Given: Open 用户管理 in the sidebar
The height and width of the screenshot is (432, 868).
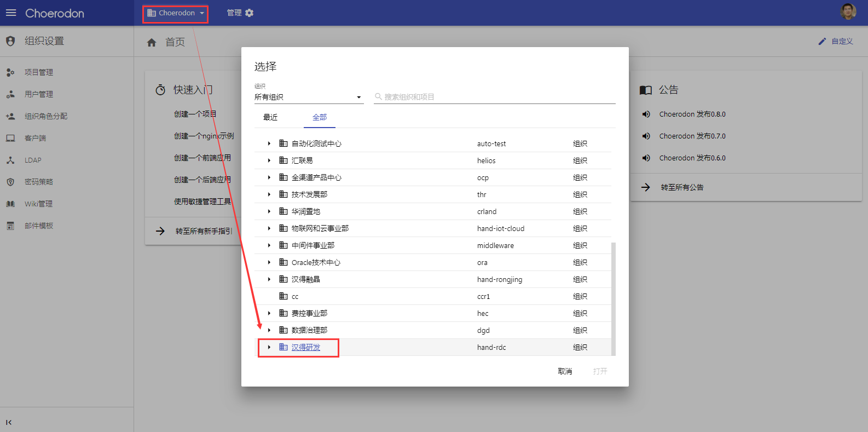Looking at the screenshot, I should coord(39,94).
